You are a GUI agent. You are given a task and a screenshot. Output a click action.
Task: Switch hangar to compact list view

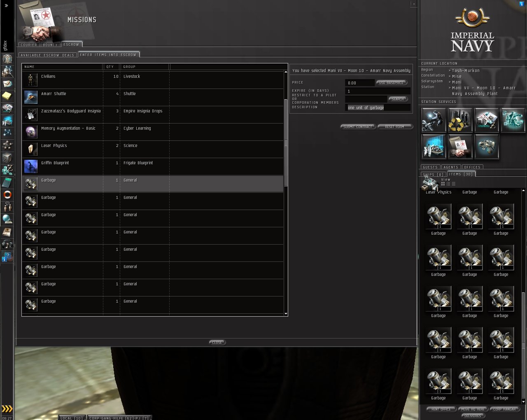[x=454, y=184]
